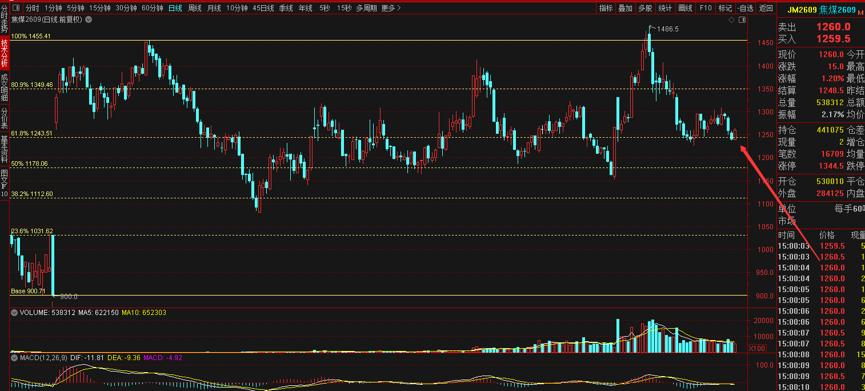
Task: Click the yellow 100% 1455.41 Fibonacci line
Action: click(378, 40)
